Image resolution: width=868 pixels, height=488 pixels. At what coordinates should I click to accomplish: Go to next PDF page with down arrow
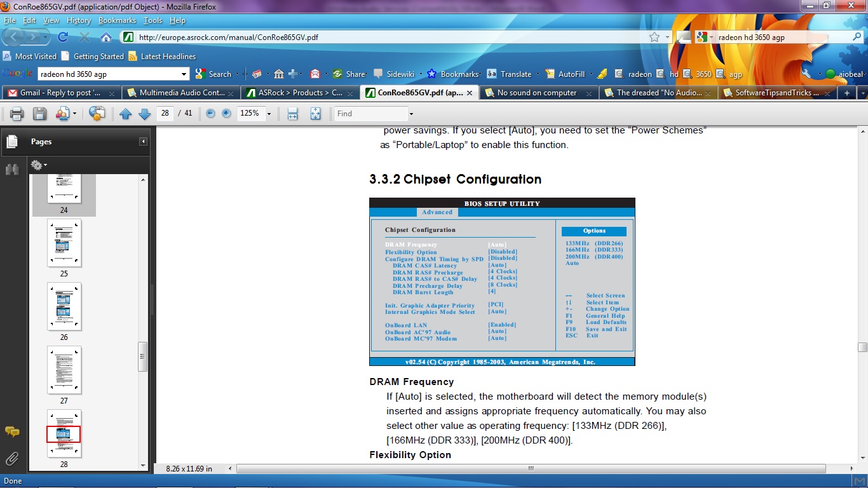(144, 114)
